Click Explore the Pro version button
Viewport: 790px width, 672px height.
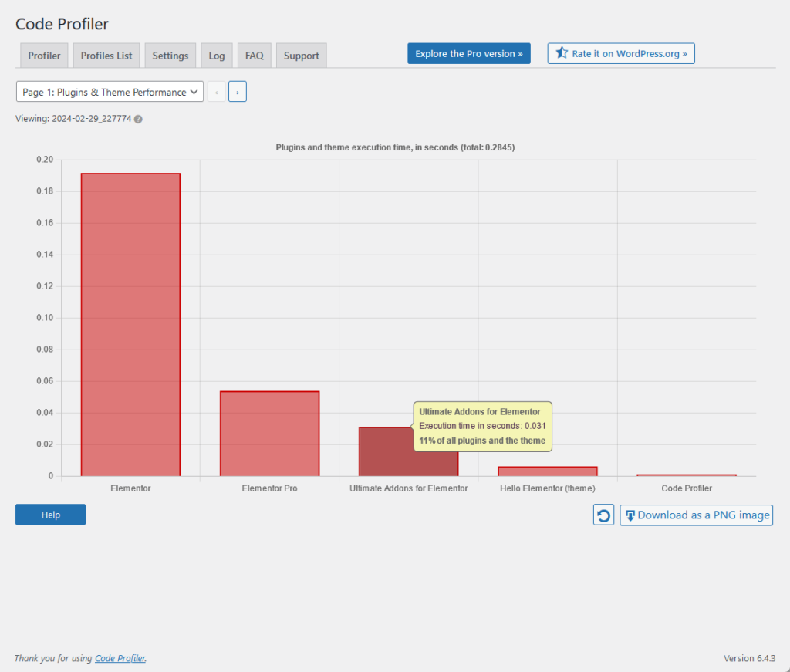(468, 53)
